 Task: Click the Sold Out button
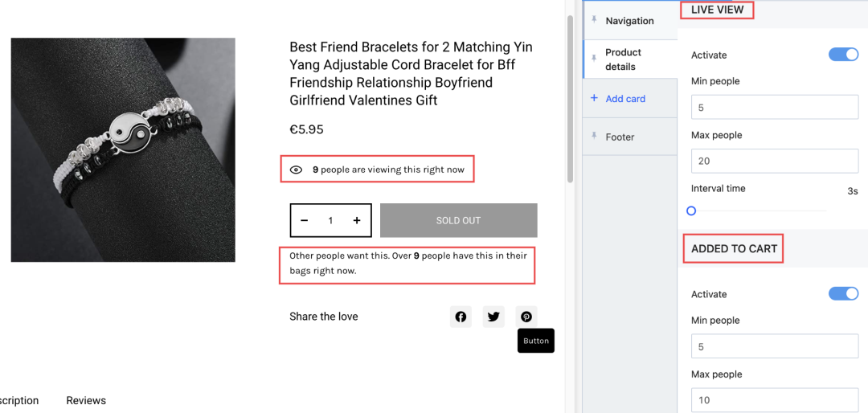[458, 220]
